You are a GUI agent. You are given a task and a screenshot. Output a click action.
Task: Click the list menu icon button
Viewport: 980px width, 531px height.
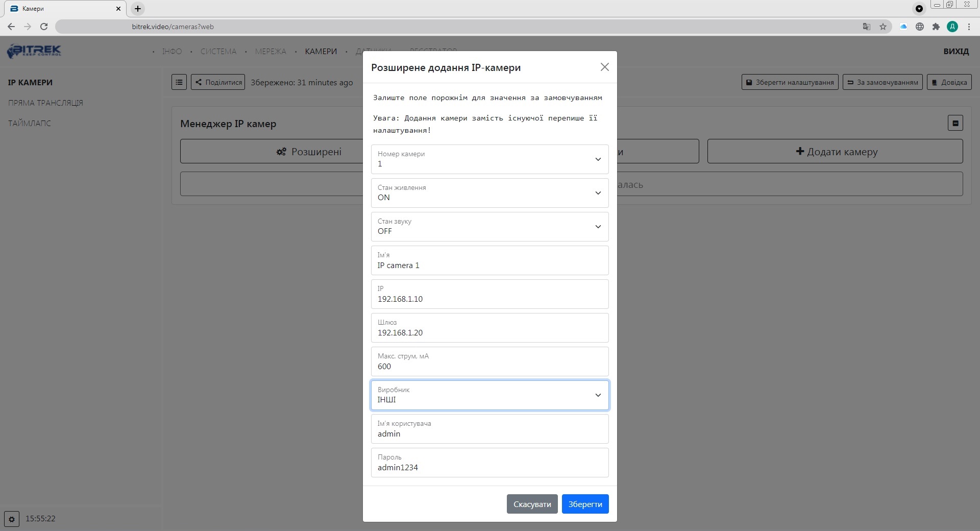pyautogui.click(x=179, y=82)
